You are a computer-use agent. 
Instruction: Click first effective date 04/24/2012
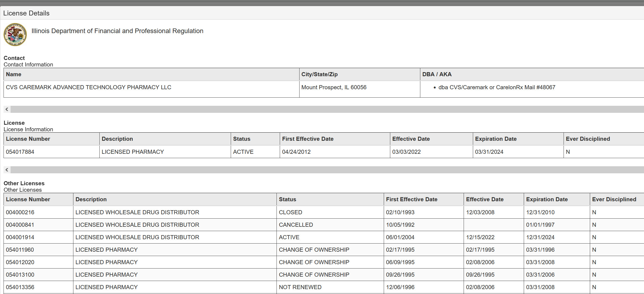coord(296,152)
